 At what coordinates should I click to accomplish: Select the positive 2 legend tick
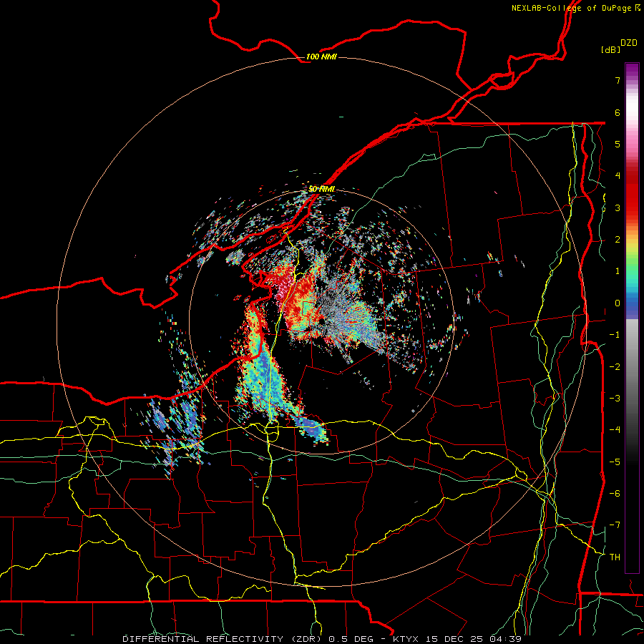(618, 240)
